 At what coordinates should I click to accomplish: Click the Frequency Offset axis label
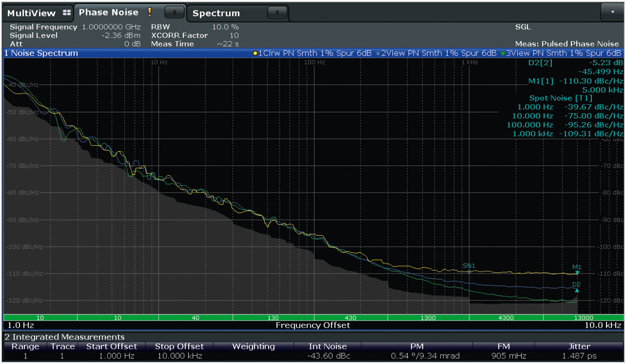(x=313, y=325)
